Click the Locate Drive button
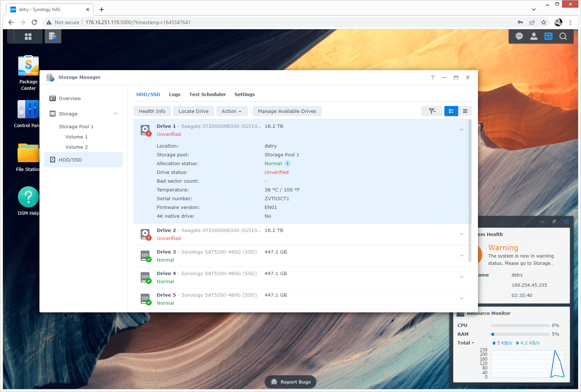The height and width of the screenshot is (392, 581). click(x=194, y=111)
